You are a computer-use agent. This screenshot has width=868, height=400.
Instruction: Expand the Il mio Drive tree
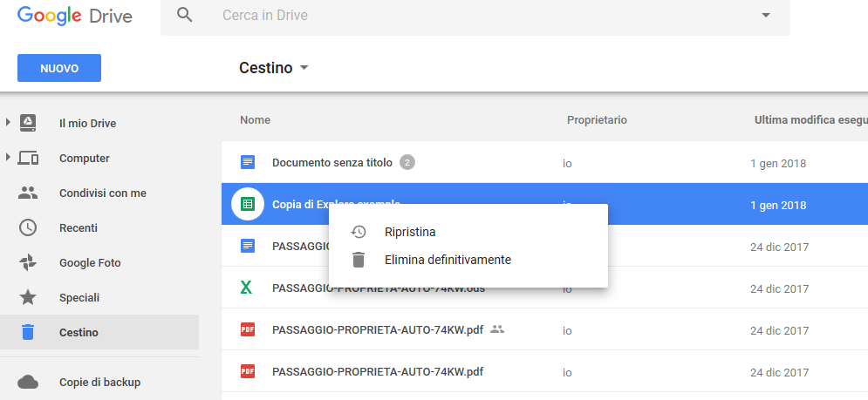(8, 123)
